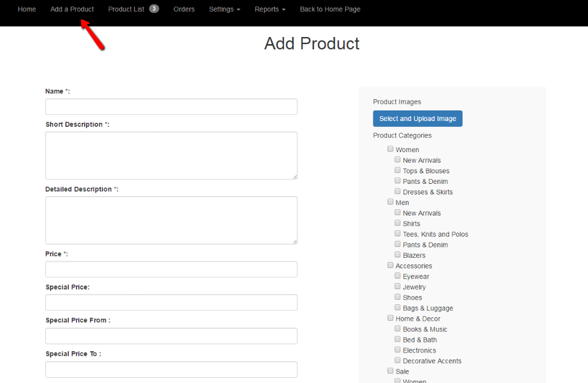
Task: Open Add a Product in navbar
Action: pyautogui.click(x=72, y=9)
